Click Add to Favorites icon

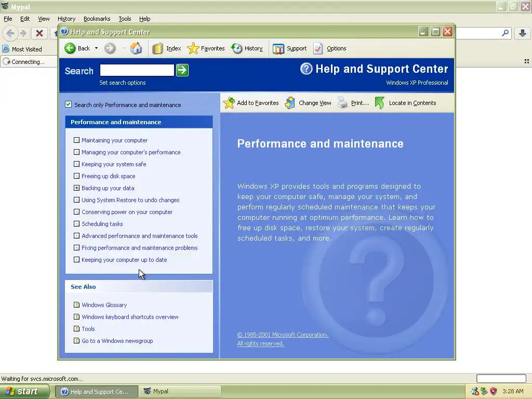[x=229, y=103]
